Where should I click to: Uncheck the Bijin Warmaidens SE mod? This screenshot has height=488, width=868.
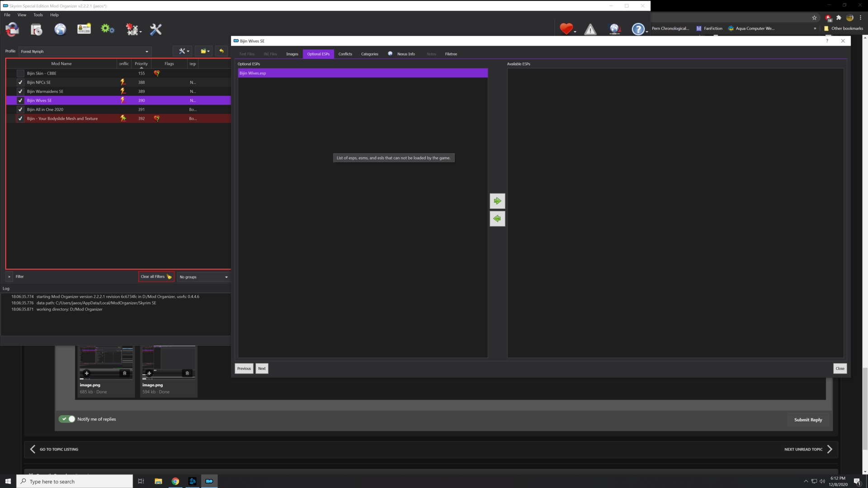[x=20, y=91]
